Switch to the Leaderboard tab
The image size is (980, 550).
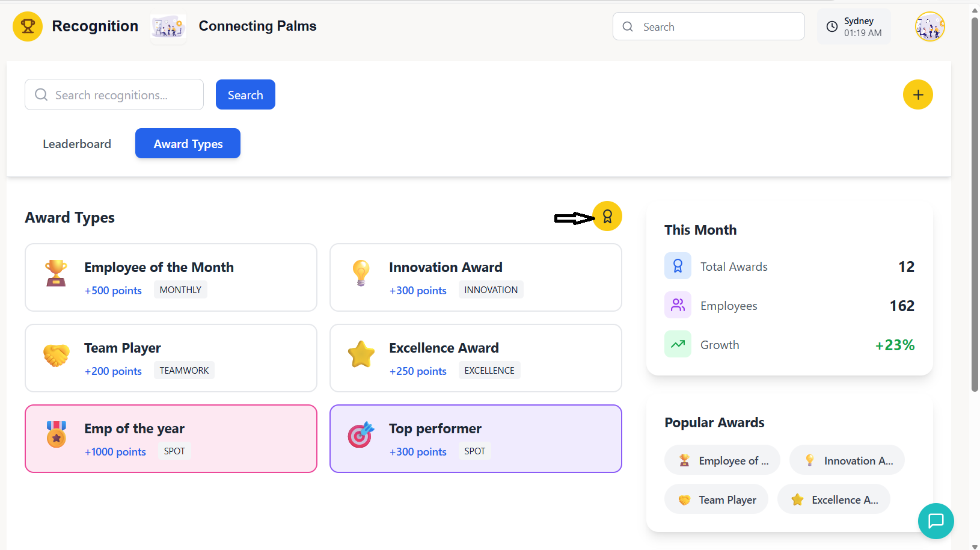click(77, 144)
